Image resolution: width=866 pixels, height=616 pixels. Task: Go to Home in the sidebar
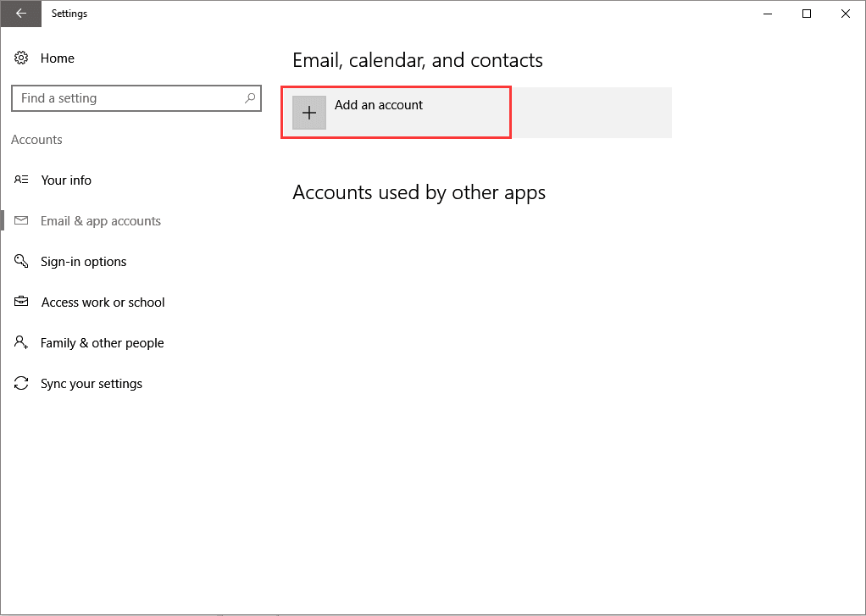click(58, 58)
